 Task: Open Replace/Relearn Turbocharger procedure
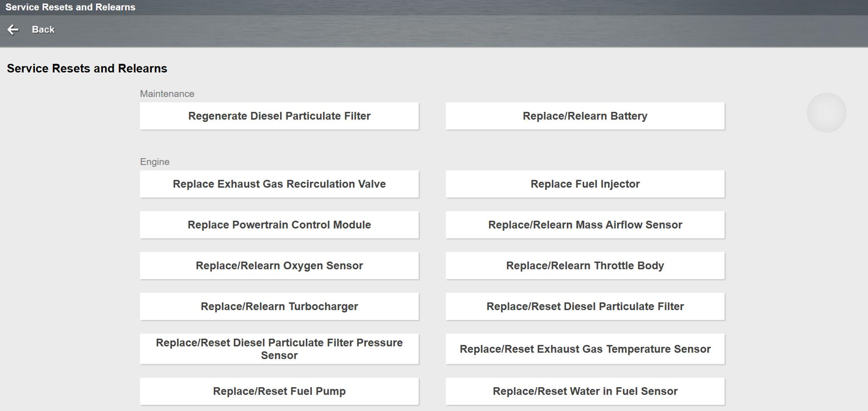(x=279, y=307)
